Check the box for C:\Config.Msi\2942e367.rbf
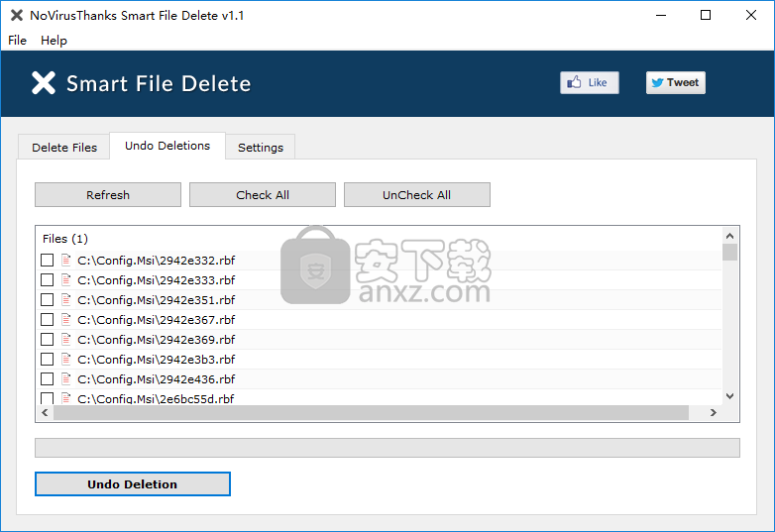This screenshot has height=532, width=775. (47, 320)
